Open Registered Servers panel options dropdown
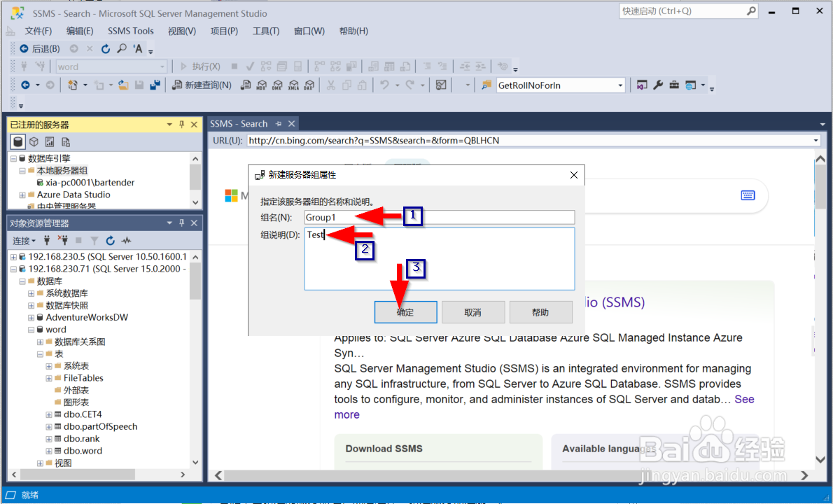Image resolution: width=833 pixels, height=504 pixels. click(169, 125)
